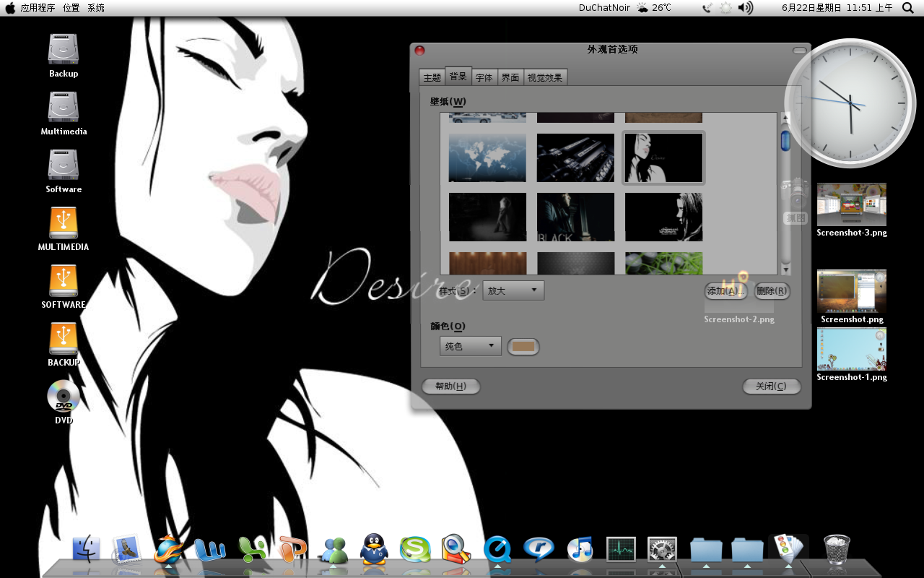Switch to the 主题 tab
This screenshot has height=578, width=924.
432,77
